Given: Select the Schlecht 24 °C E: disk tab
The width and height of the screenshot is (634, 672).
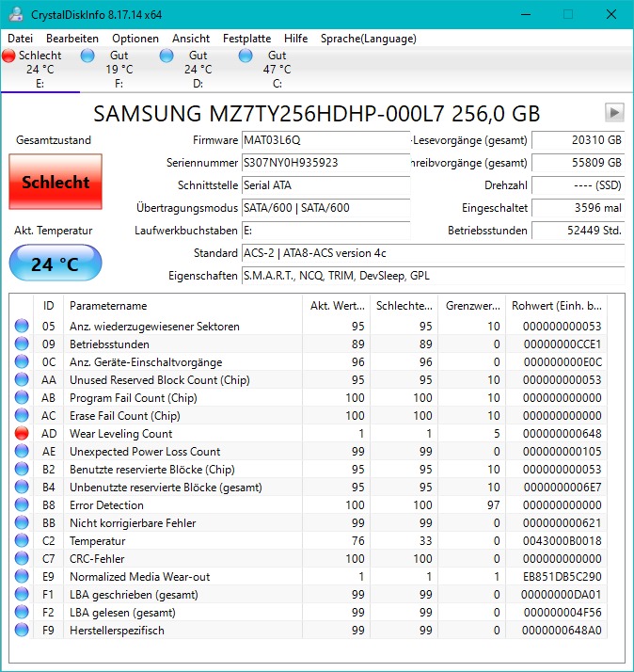Looking at the screenshot, I should [40, 69].
